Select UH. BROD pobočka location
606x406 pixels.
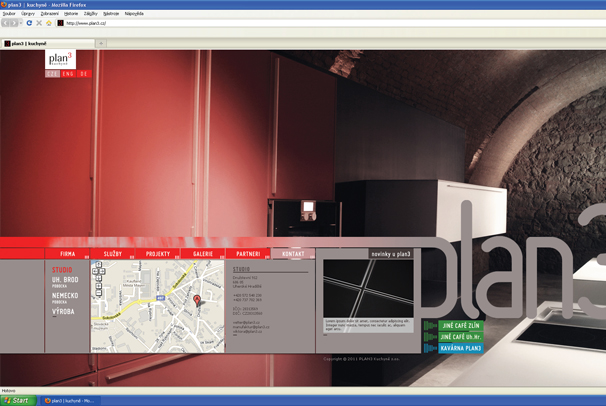(x=65, y=281)
